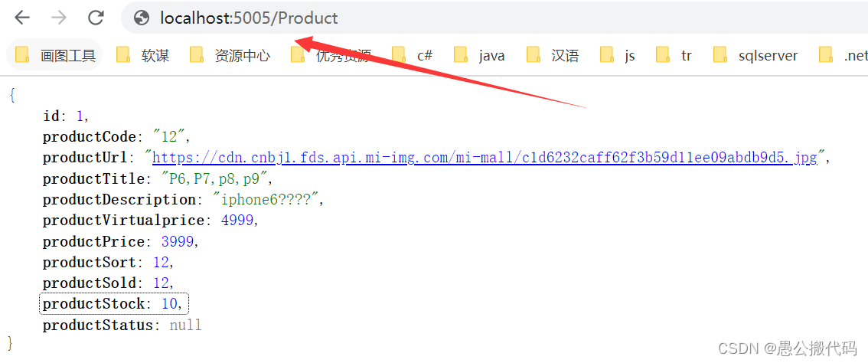Reload the page with the refresh icon
Screen dimensions: 868x363
point(96,18)
